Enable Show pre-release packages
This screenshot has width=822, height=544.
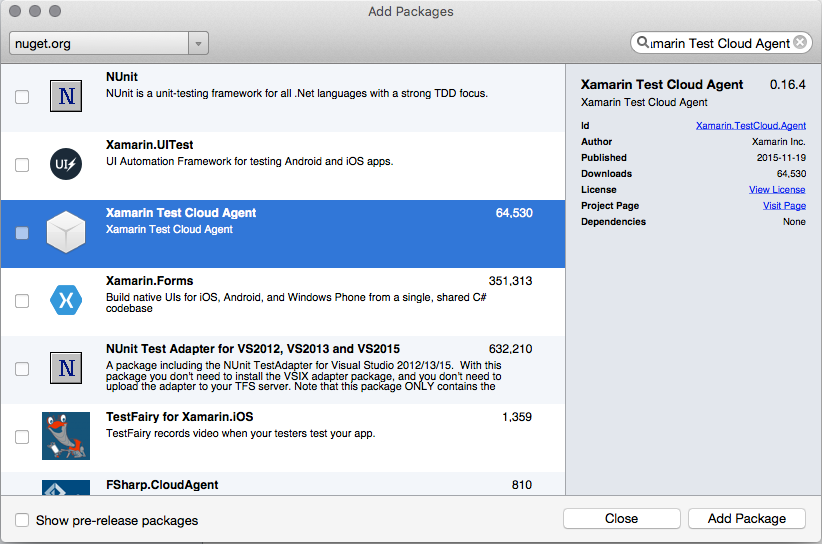pyautogui.click(x=22, y=520)
